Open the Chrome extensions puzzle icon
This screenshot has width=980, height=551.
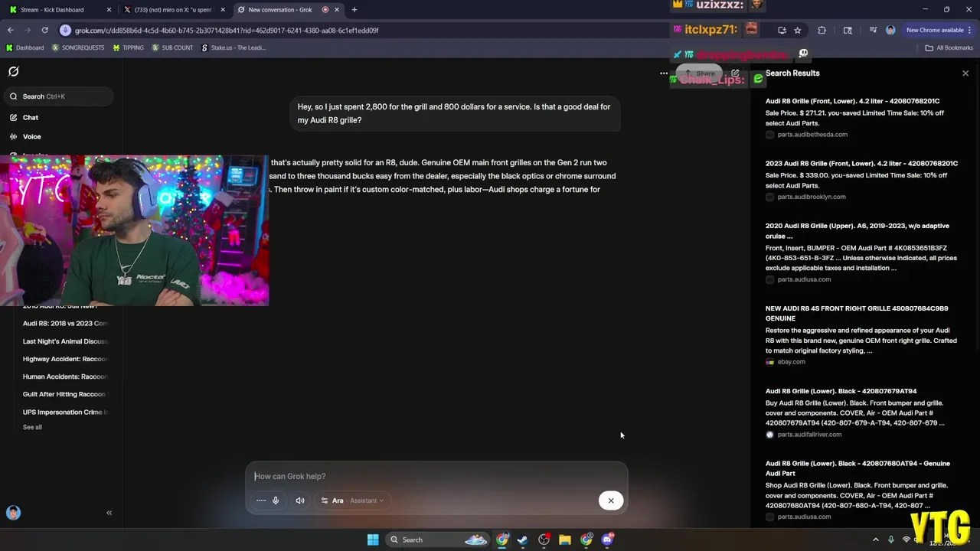point(822,31)
